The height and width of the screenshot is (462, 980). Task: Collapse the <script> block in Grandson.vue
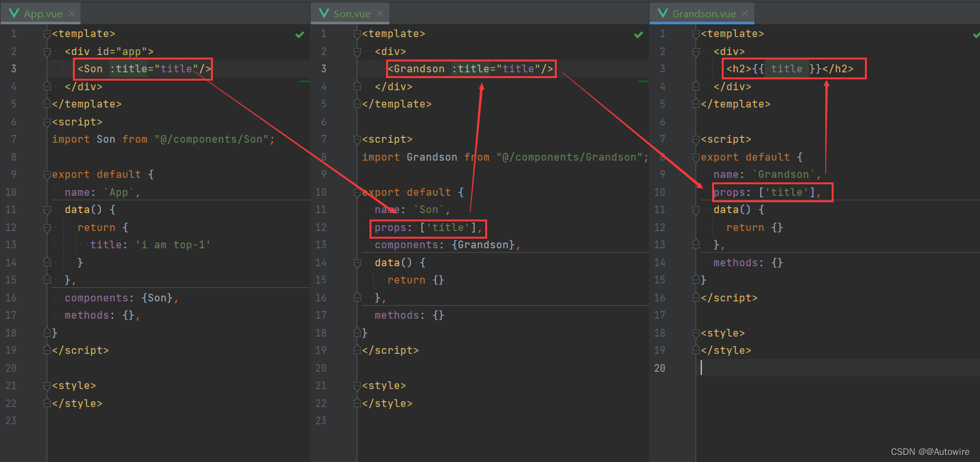(x=696, y=139)
